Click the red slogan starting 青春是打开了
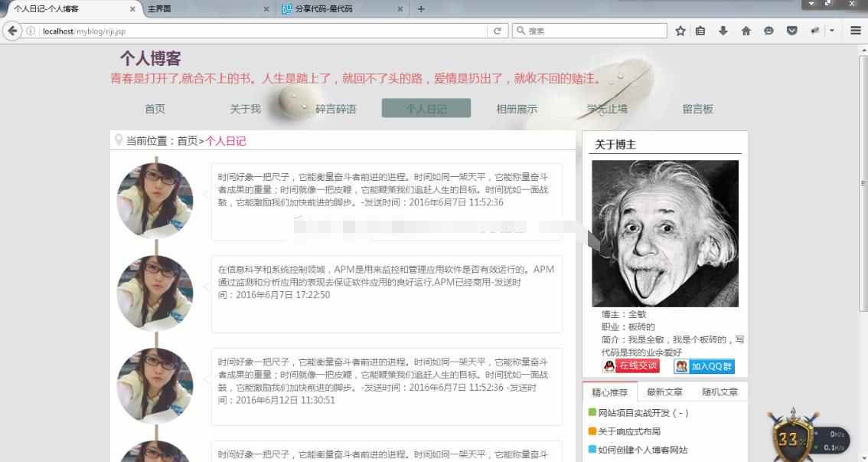Screen dimensions: 868x462 356,78
